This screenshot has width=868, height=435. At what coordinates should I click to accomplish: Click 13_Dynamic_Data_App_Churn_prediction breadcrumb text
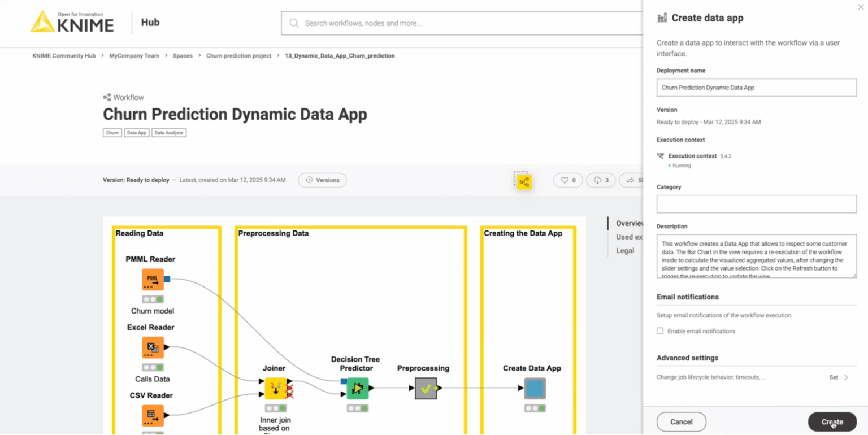(x=340, y=56)
